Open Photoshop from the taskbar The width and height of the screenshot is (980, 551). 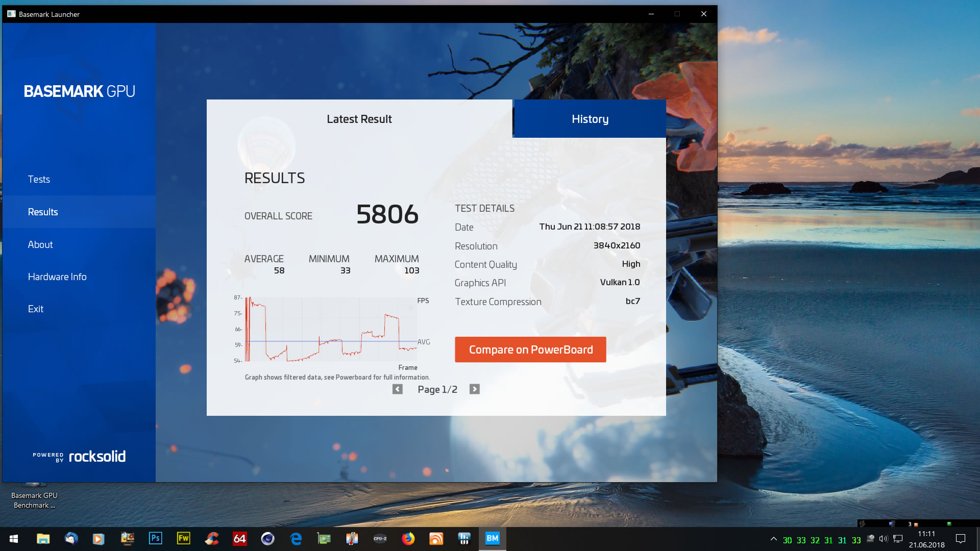(x=155, y=538)
